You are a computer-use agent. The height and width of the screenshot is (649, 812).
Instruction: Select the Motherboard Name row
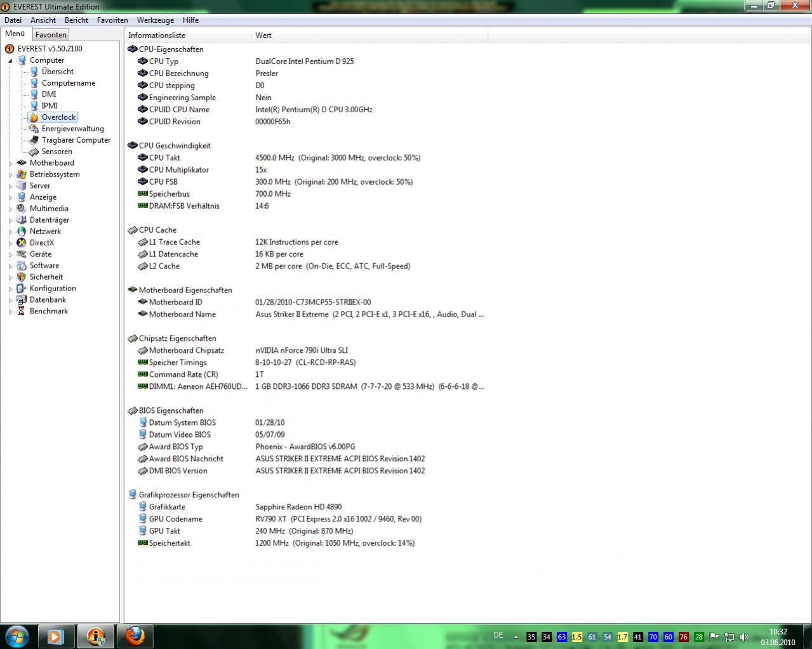(307, 315)
